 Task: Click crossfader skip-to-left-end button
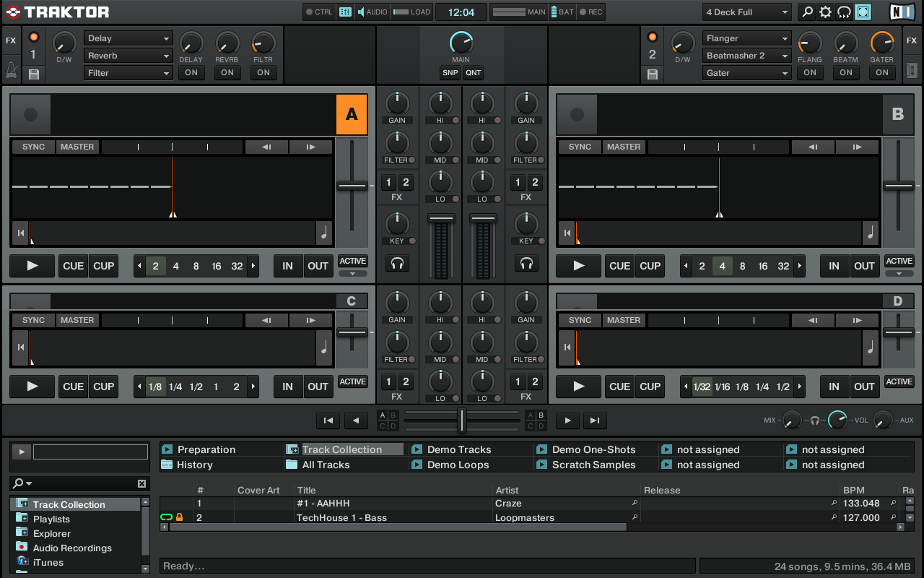(x=328, y=420)
